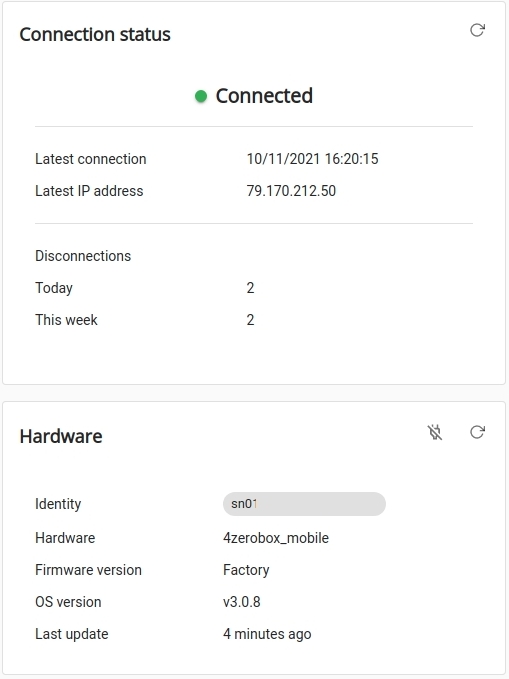Screen dimensions: 509x679
Task: Select the sn01 identity chip
Action: click(304, 504)
